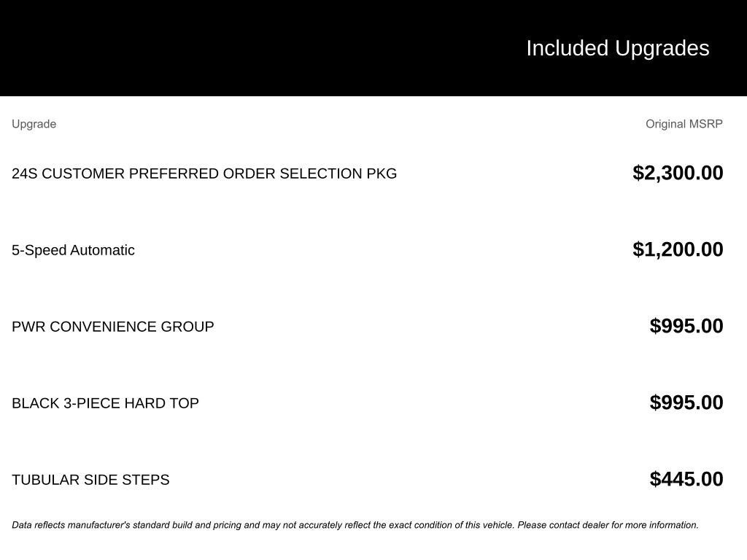Select BLACK 3-PIECE HARD TOP upgrade

(x=105, y=403)
